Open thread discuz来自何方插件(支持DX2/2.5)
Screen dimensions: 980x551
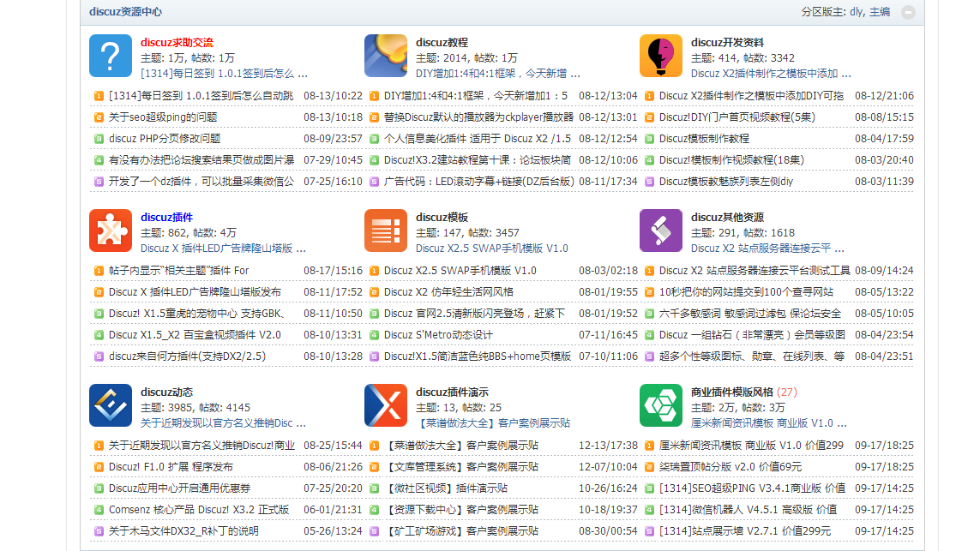coord(188,356)
